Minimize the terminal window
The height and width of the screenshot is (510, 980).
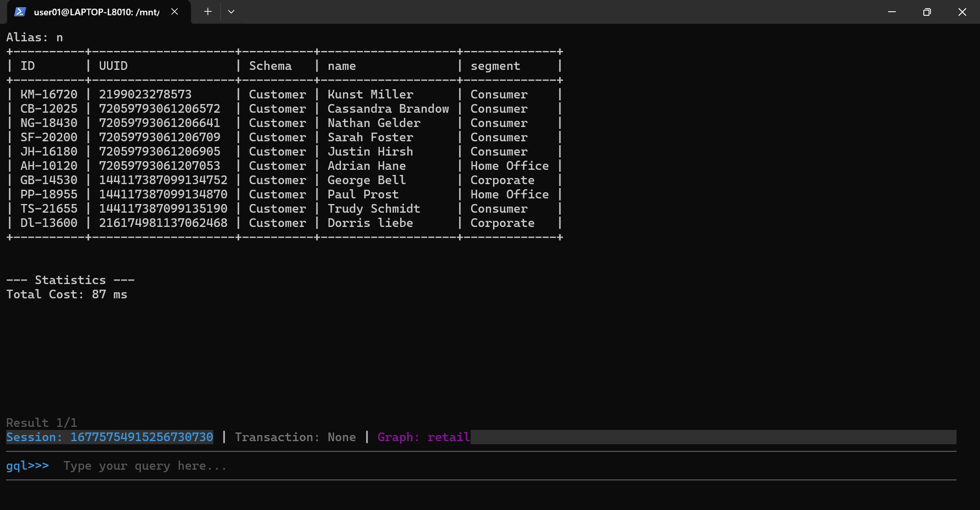click(x=892, y=12)
